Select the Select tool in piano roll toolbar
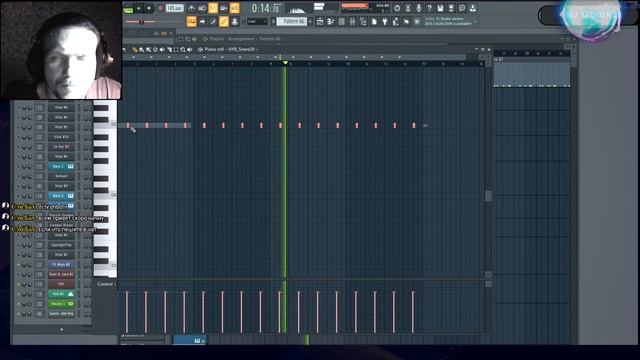Viewport: 640px width, 360px height. tap(176, 49)
